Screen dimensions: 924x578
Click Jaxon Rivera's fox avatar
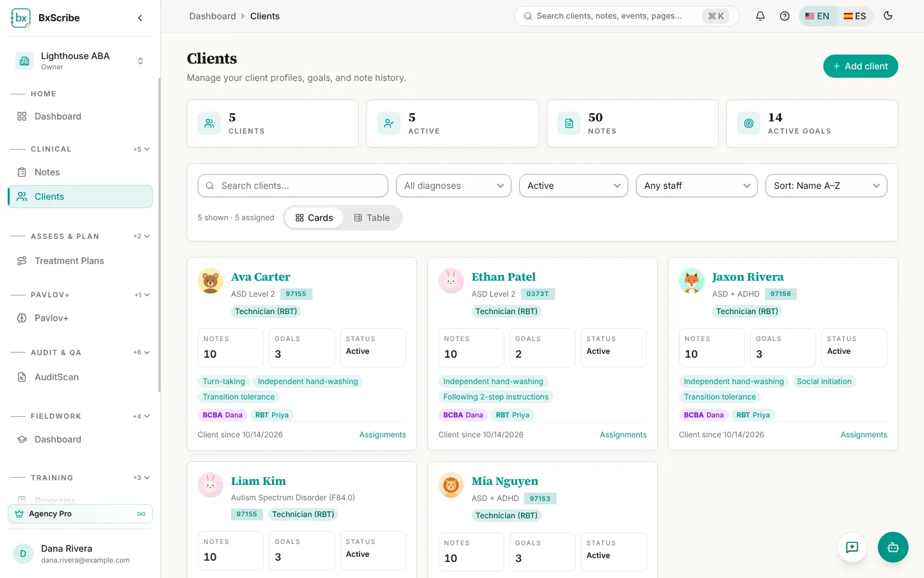pyautogui.click(x=692, y=281)
